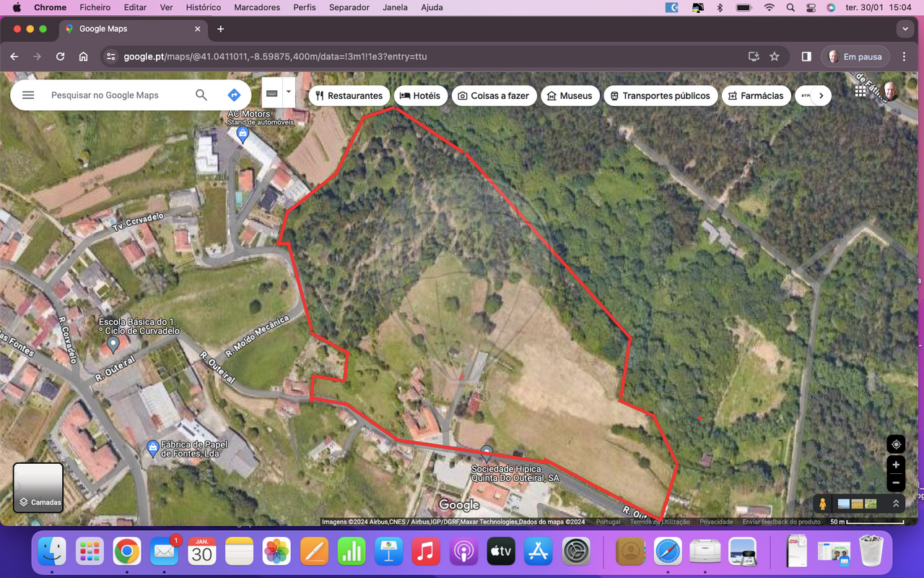924x578 pixels.
Task: Open the Google apps grid icon
Action: (860, 91)
